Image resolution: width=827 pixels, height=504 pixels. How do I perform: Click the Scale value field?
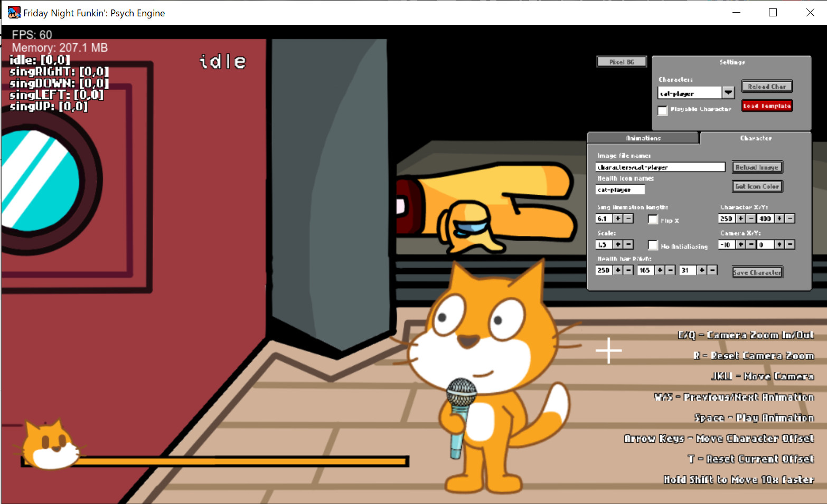point(604,244)
